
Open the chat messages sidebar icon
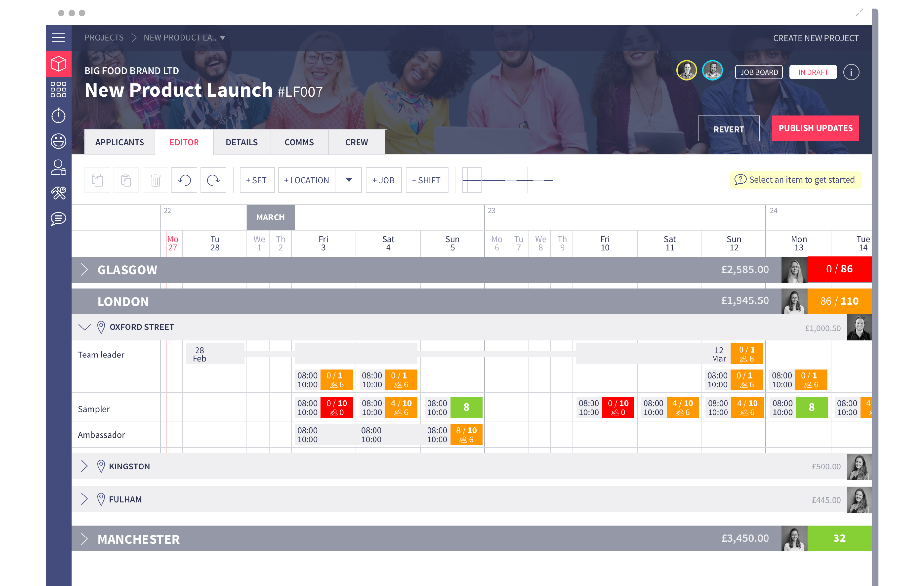58,219
